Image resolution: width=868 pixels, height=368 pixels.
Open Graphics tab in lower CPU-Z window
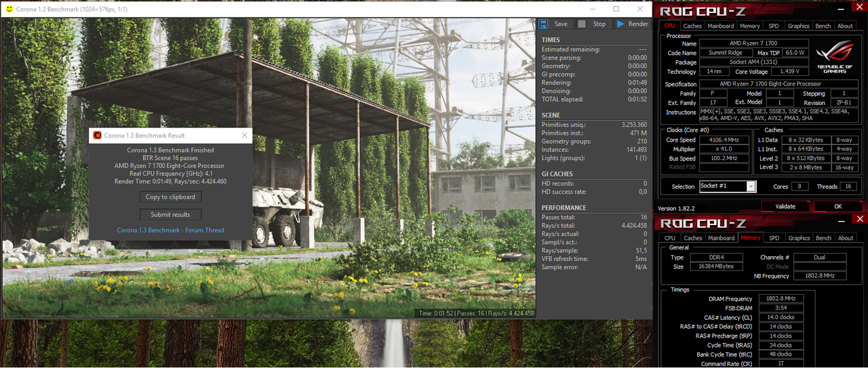(x=800, y=238)
